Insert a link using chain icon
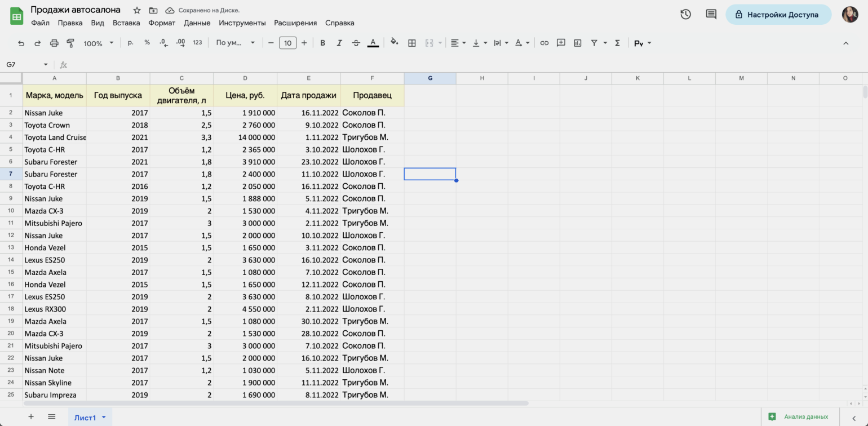This screenshot has height=426, width=868. click(544, 43)
